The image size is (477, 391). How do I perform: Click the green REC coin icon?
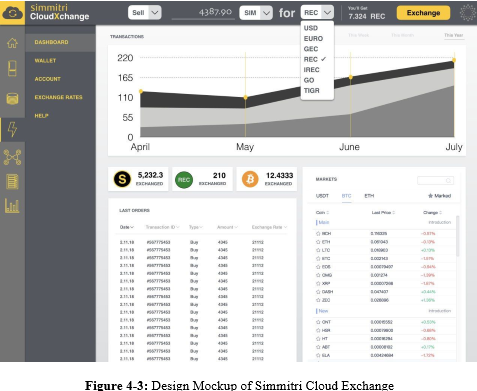(184, 180)
